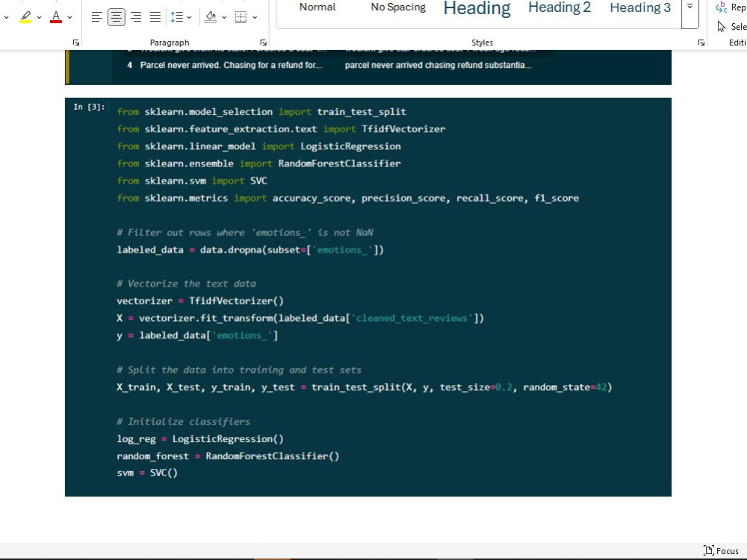
Task: Expand the Styles gallery
Action: coord(689,7)
